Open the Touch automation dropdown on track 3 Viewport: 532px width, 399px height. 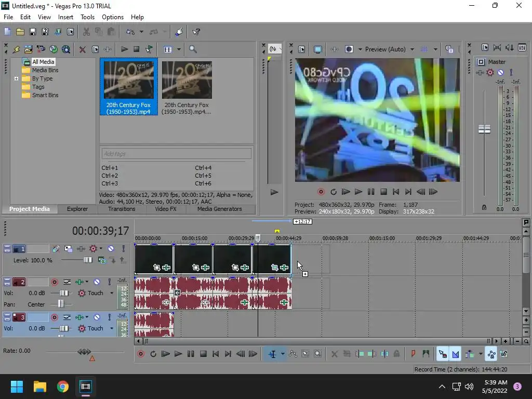pos(112,328)
